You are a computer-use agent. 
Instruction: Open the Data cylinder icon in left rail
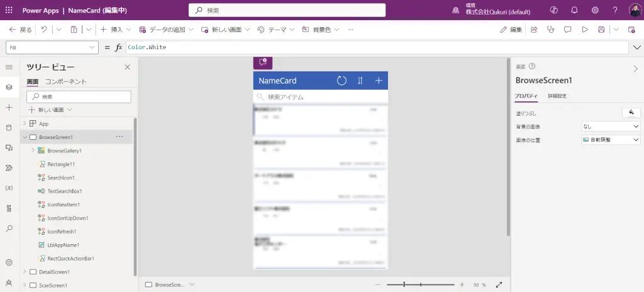click(9, 128)
